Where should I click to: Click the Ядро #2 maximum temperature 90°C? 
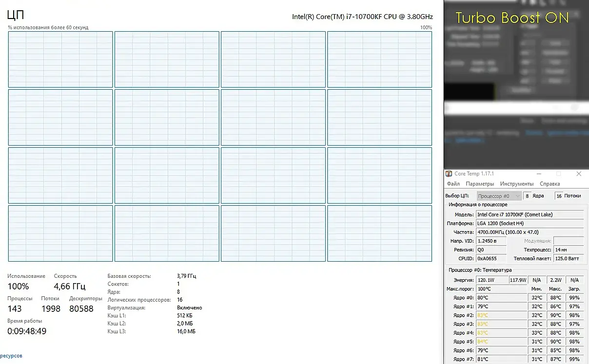(555, 315)
